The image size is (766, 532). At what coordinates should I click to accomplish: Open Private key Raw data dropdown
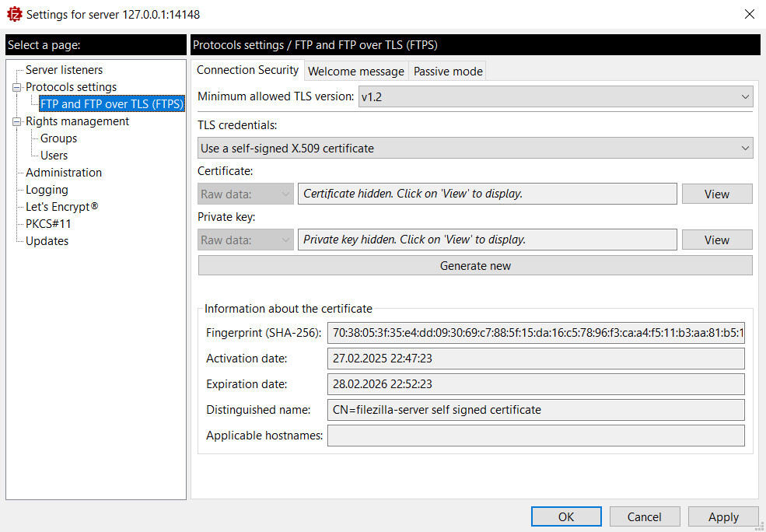tap(246, 240)
